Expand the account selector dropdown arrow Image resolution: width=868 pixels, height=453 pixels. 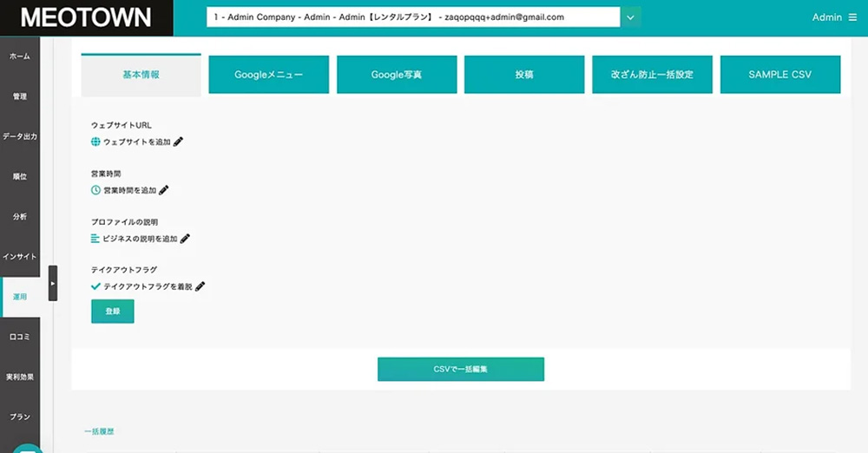click(630, 17)
